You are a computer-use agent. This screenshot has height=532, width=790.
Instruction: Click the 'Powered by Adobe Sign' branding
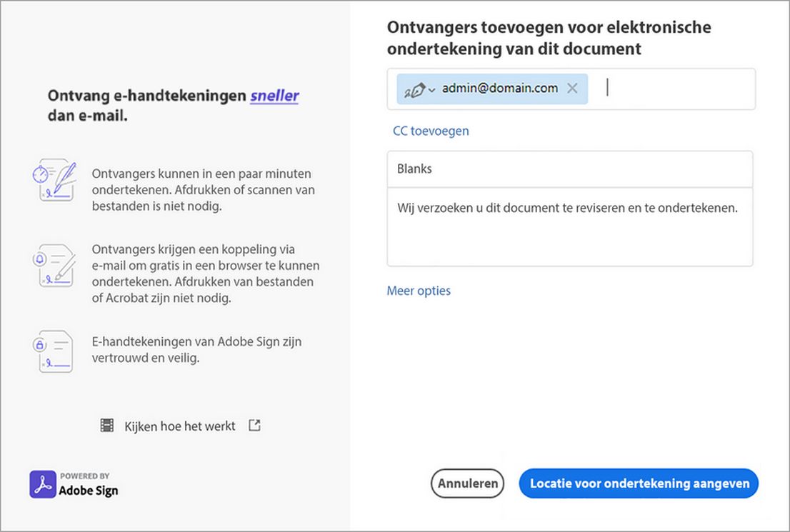point(74,485)
